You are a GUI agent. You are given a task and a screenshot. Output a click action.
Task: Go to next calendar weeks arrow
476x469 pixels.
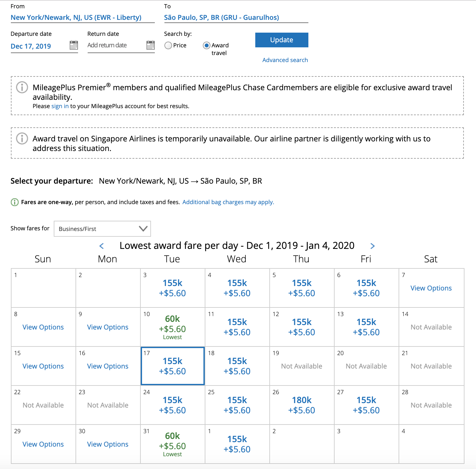pyautogui.click(x=372, y=246)
